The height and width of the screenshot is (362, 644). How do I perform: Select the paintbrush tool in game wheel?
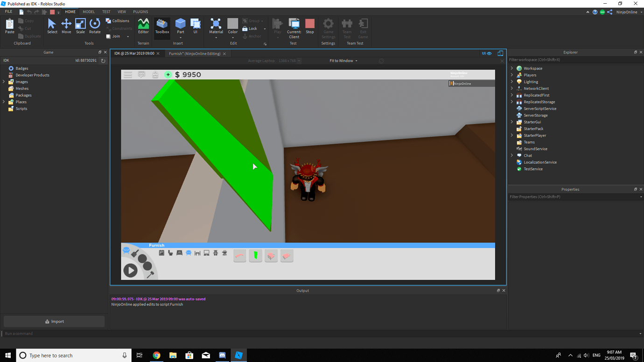tap(135, 253)
